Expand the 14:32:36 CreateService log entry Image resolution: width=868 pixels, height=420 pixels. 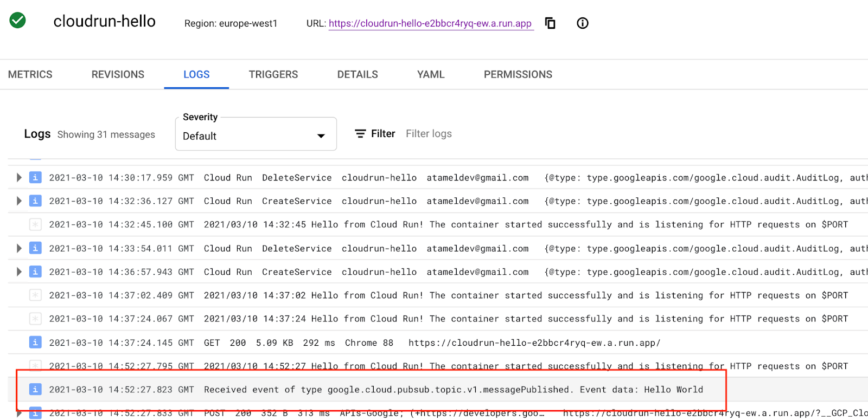[19, 201]
